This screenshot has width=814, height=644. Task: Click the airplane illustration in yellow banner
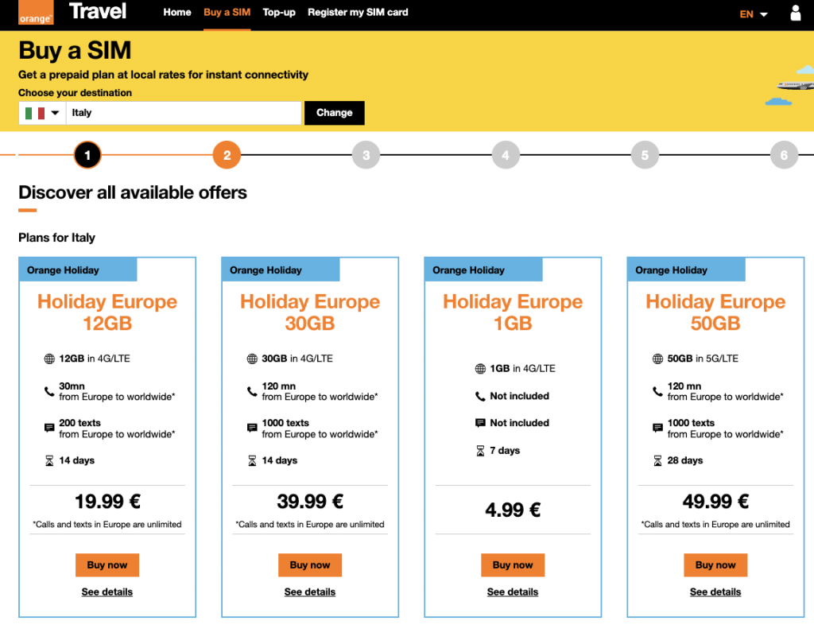pyautogui.click(x=794, y=86)
